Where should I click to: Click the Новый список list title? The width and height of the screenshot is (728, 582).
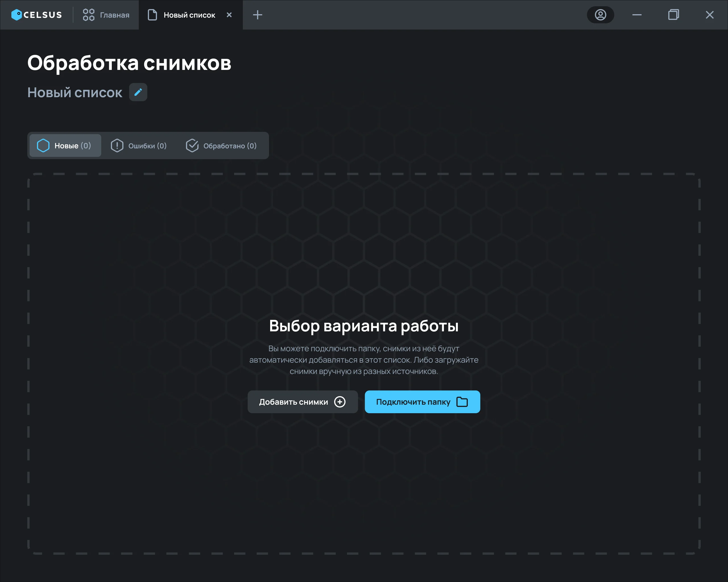(x=75, y=92)
